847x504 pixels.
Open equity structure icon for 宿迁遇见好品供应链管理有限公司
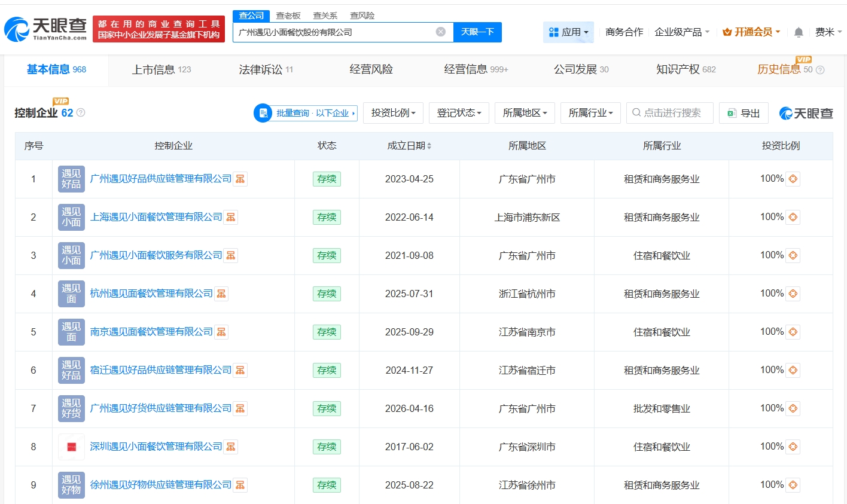(240, 370)
